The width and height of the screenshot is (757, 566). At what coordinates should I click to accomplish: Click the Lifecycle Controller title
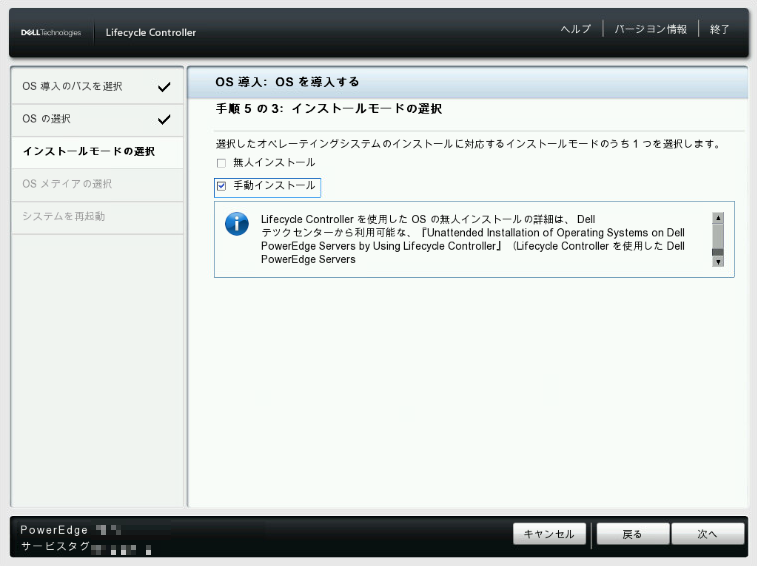pos(151,32)
